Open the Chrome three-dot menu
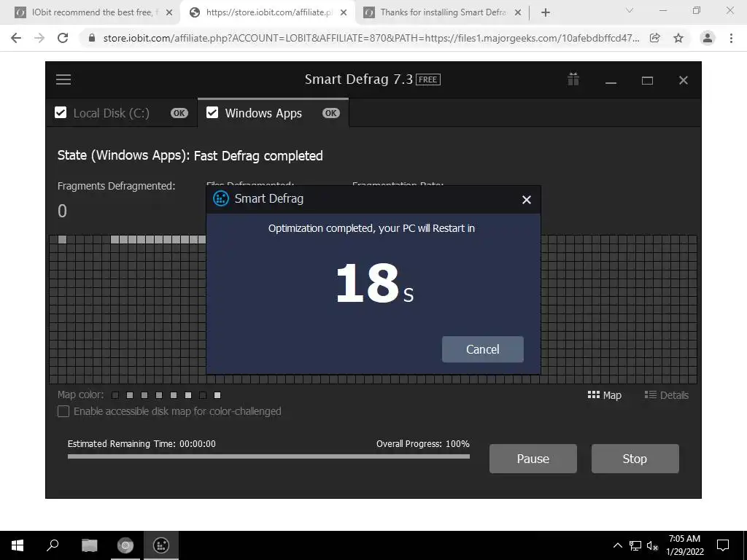 [x=731, y=38]
